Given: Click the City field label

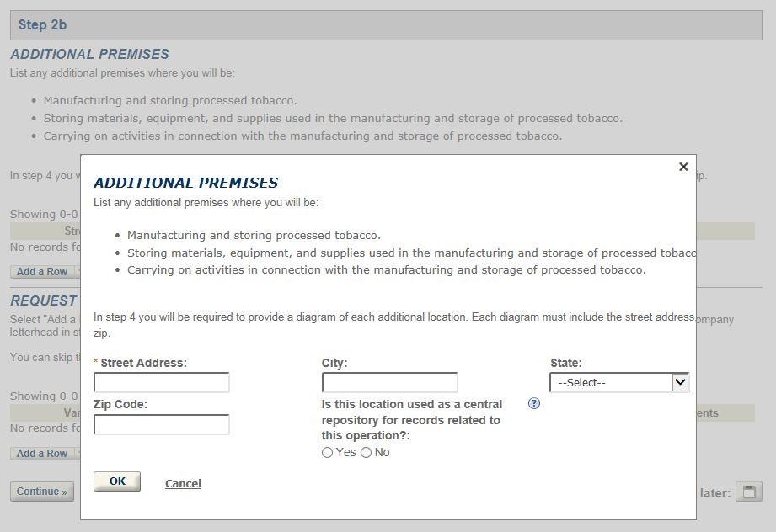Looking at the screenshot, I should click(334, 363).
